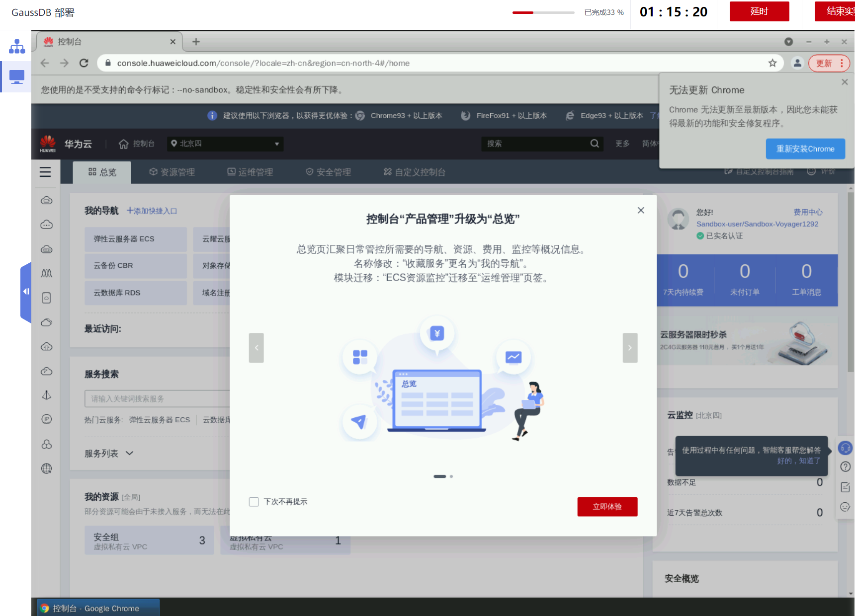Image resolution: width=855 pixels, height=616 pixels.
Task: Open 云备份 CBR shortcut
Action: pos(136,266)
